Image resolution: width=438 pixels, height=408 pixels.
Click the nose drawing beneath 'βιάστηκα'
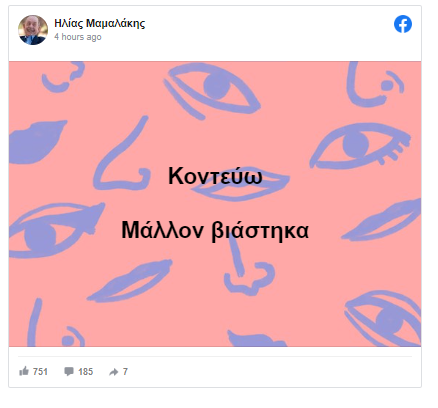[248, 267]
